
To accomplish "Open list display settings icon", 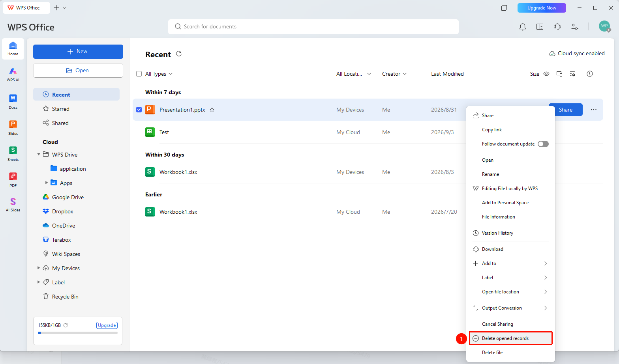I will pyautogui.click(x=572, y=74).
